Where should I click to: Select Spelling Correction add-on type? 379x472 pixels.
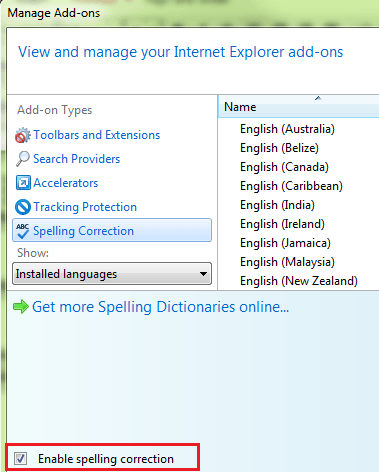click(x=112, y=231)
